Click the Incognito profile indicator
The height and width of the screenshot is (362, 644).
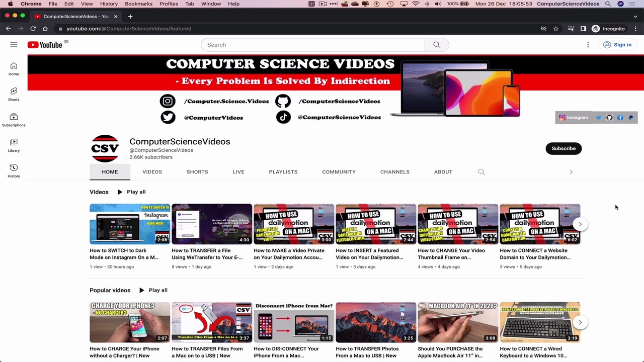tap(608, 29)
